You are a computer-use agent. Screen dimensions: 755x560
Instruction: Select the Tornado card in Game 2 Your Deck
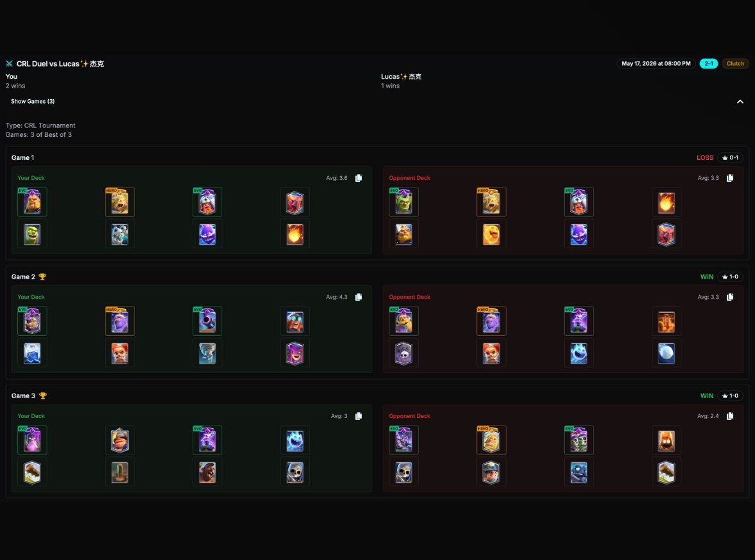click(x=207, y=353)
